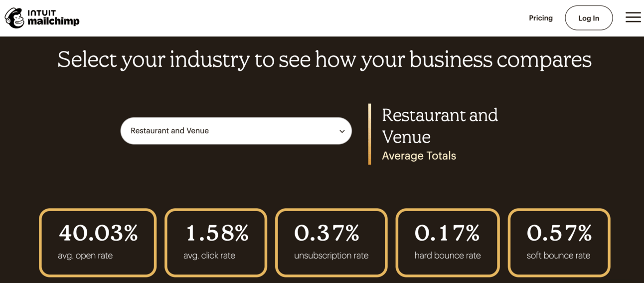Select the 'soft bounce rate' label
The height and width of the screenshot is (283, 644).
click(558, 256)
